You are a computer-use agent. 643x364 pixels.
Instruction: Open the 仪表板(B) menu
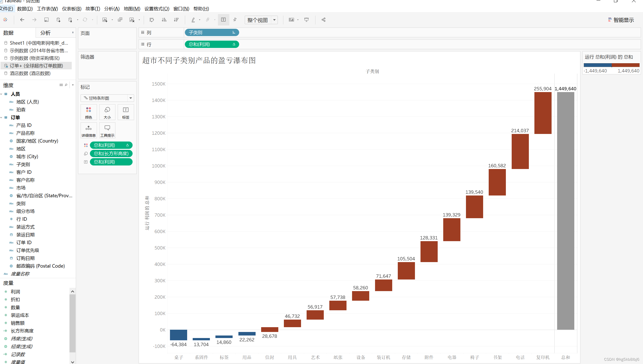pyautogui.click(x=72, y=9)
